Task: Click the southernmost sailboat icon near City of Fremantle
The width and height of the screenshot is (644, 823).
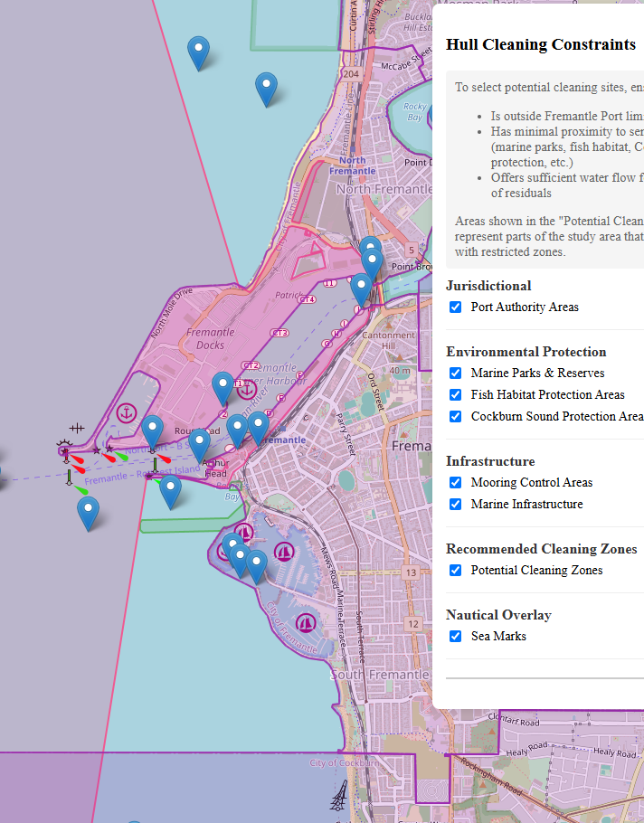Action: pos(306,622)
